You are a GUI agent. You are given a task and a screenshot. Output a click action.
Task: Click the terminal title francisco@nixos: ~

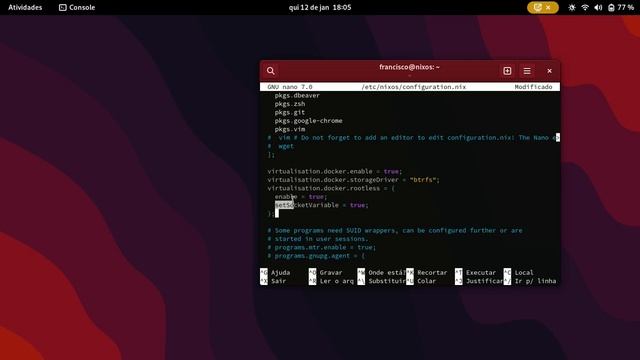pos(409,67)
